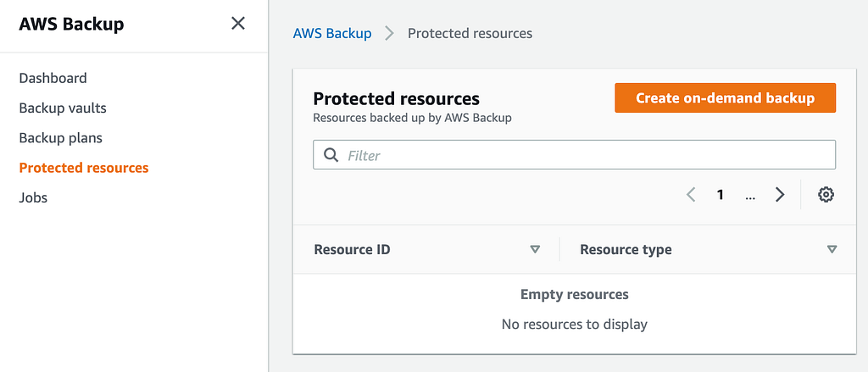Click 'No resources to display' text
The width and height of the screenshot is (868, 372).
pyautogui.click(x=575, y=324)
